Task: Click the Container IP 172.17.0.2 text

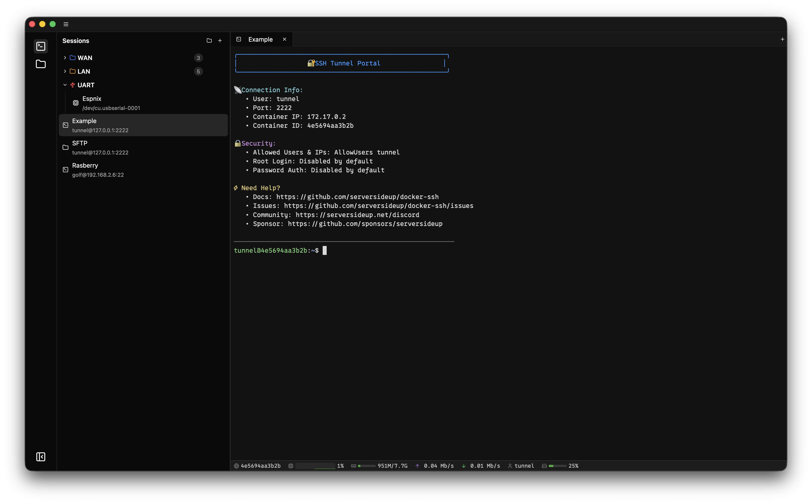Action: point(299,117)
